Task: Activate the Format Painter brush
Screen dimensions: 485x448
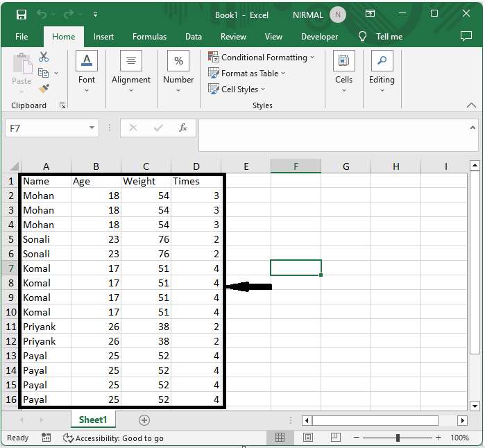Action: pyautogui.click(x=44, y=89)
